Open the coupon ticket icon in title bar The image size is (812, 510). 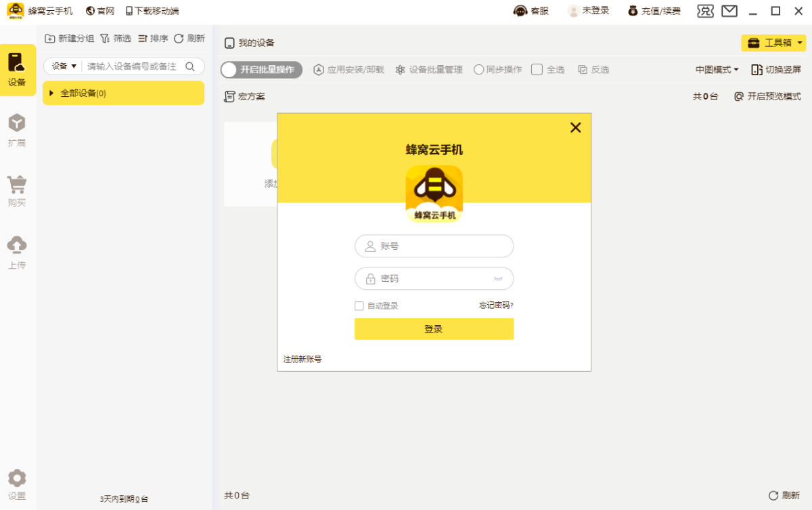click(x=706, y=11)
